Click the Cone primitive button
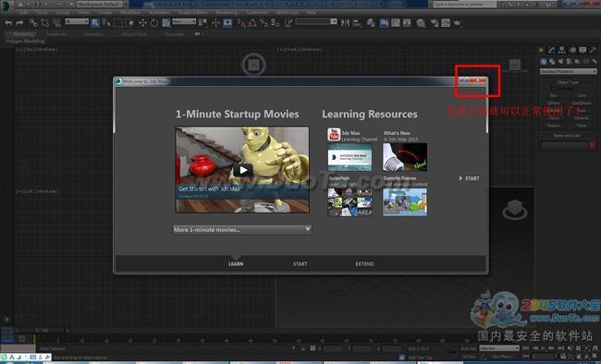The image size is (601, 364). (x=582, y=95)
